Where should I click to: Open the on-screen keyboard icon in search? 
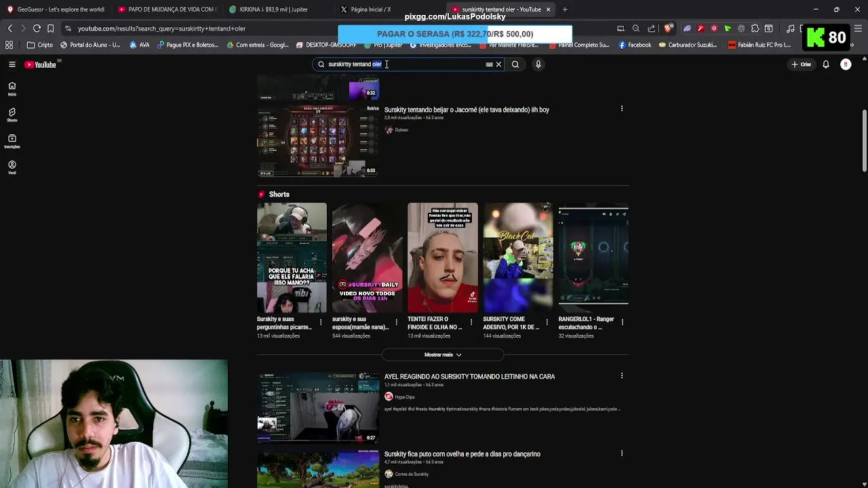(x=489, y=64)
